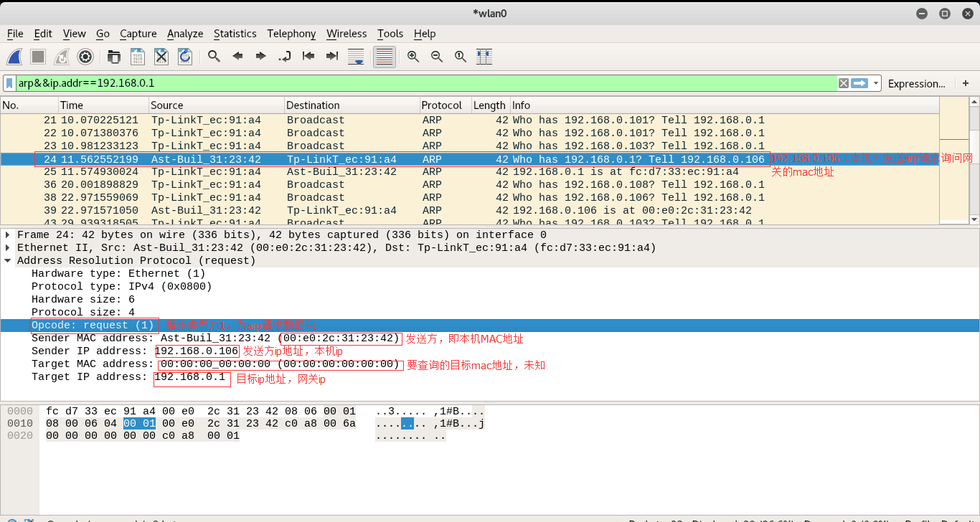Screen dimensions: 980x522
Task: Open the Go menu
Action: 103,34
